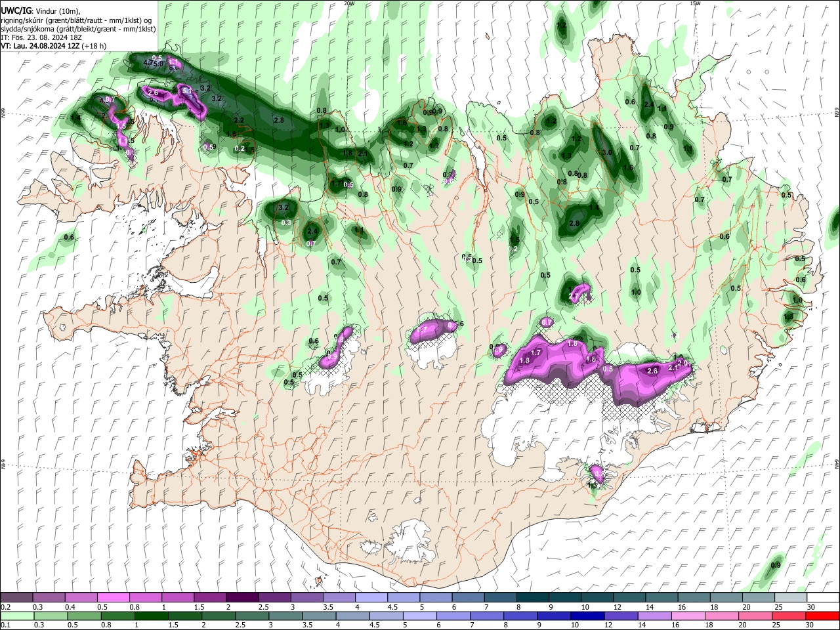The height and width of the screenshot is (630, 840).
Task: Click the white '5.1' value on the purple snow area
Action: 187,91
